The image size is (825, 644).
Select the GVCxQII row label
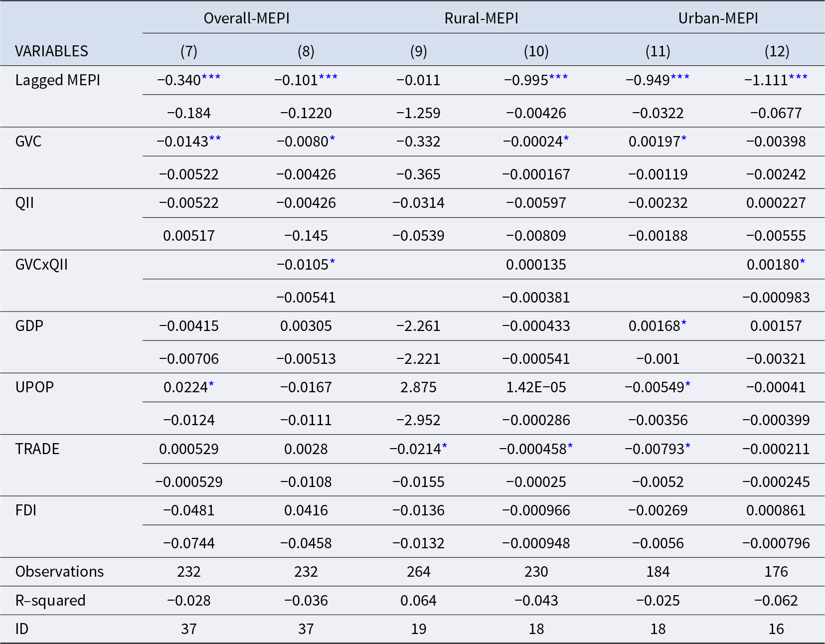41,265
